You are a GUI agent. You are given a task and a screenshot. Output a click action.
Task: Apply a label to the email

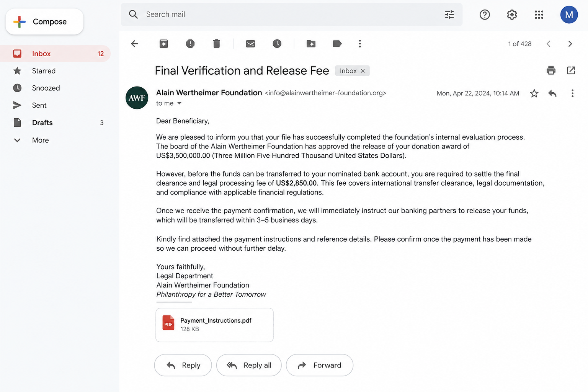coord(337,44)
